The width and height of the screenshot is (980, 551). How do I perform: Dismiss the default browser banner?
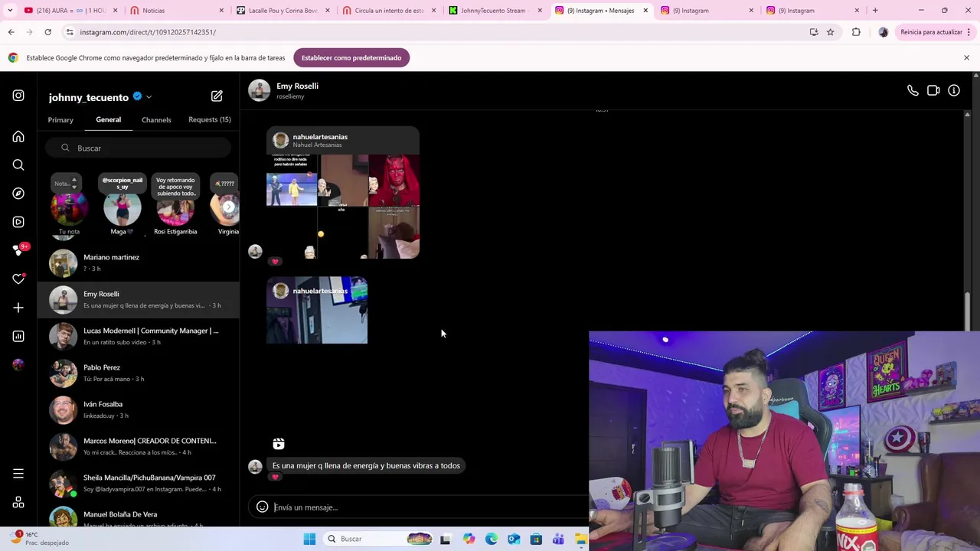coord(966,57)
